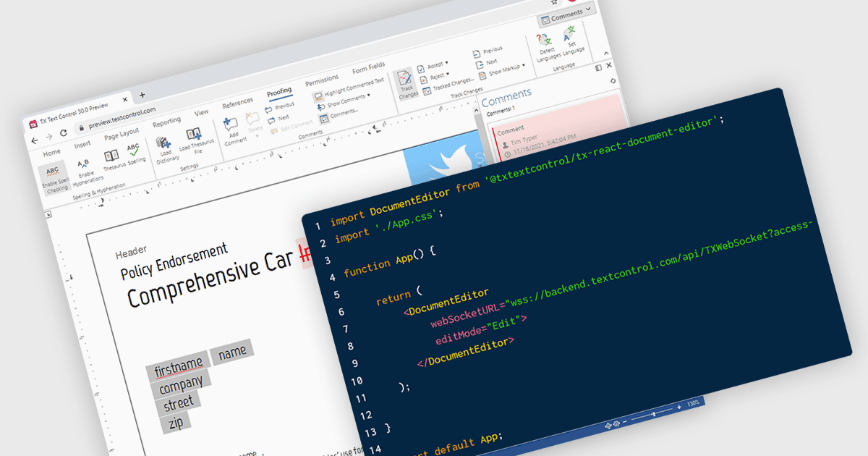Viewport: 868px width, 456px height.
Task: Click the name merge field
Action: point(232,351)
